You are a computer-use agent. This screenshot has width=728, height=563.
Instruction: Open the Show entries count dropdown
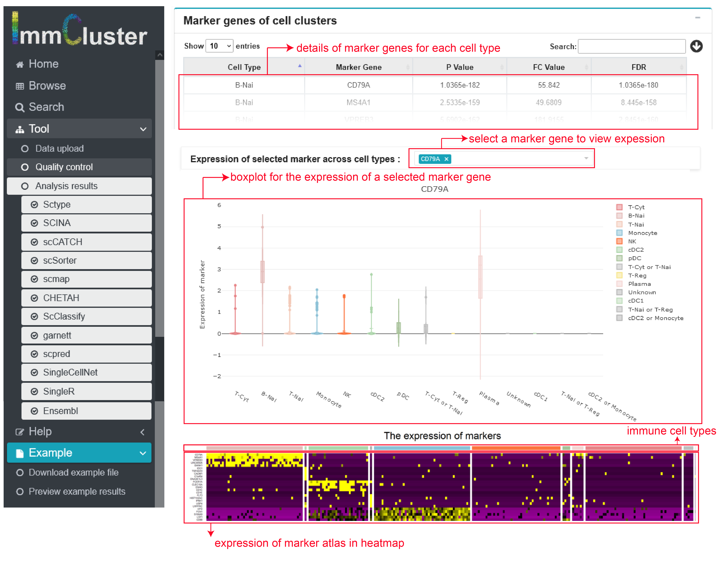click(219, 46)
